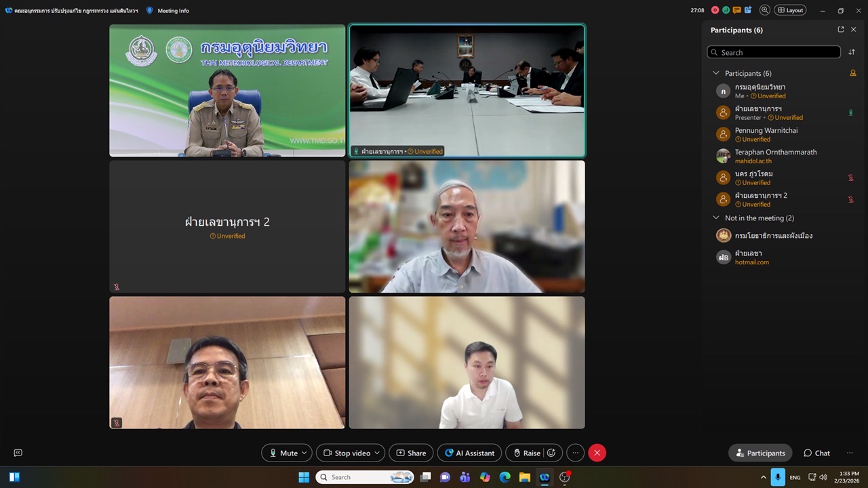Collapse the Participants (6) group

point(715,73)
